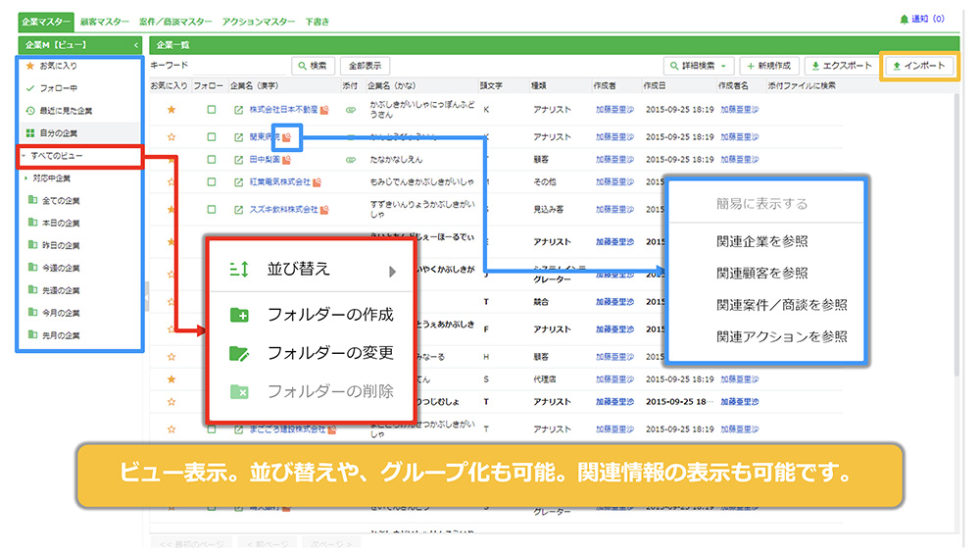Open the edit icon beside 田中梨園
980x554 pixels.
(x=238, y=159)
